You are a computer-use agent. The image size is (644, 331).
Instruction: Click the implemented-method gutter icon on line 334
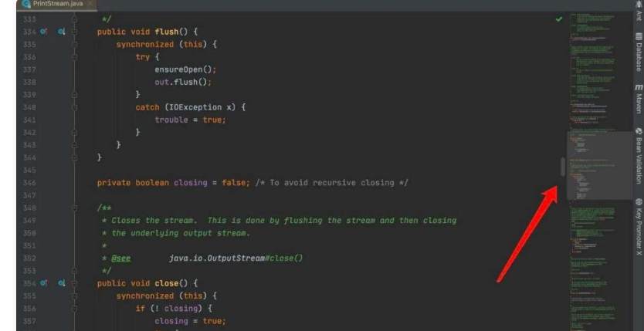click(61, 32)
